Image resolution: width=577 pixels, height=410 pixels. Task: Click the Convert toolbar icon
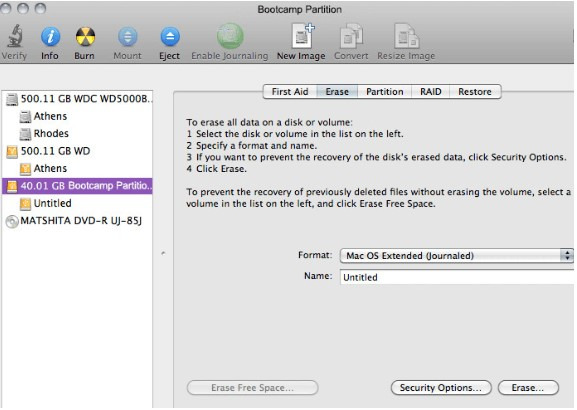coord(351,36)
